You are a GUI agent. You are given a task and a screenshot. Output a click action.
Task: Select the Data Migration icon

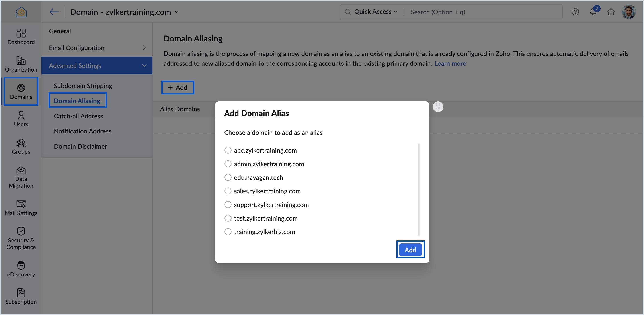click(21, 176)
